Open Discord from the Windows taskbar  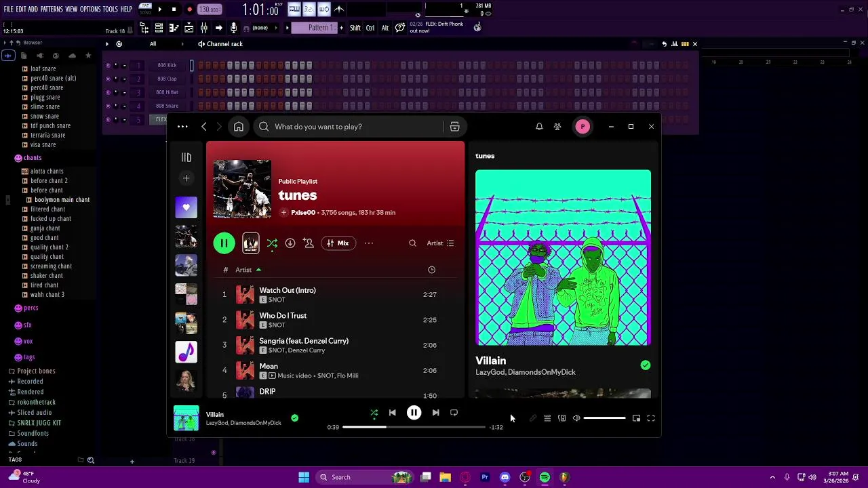(x=505, y=477)
